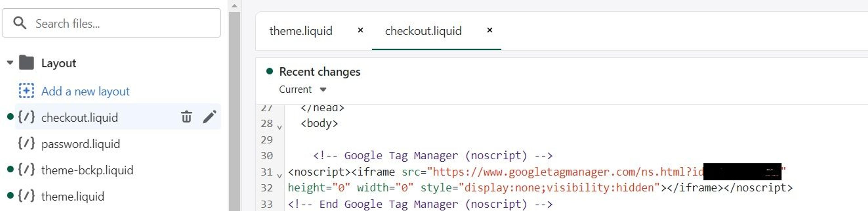Click the Add a new layout link
Image resolution: width=868 pixels, height=211 pixels.
pos(85,91)
